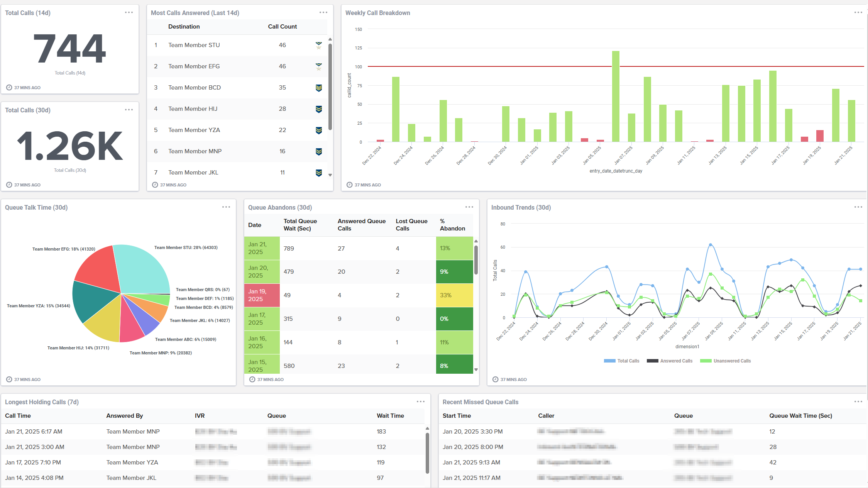
Task: Toggle Total Calls series in legend
Action: [621, 361]
